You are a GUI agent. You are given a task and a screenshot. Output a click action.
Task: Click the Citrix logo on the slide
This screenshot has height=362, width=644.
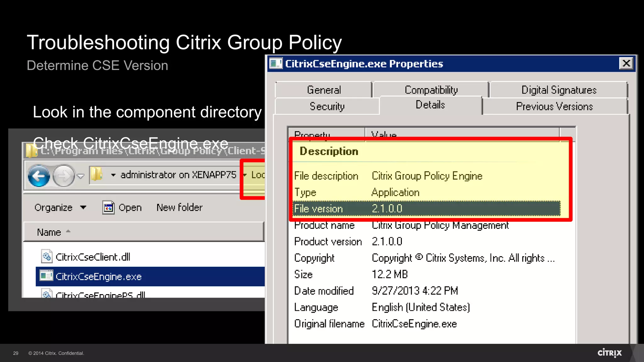click(x=609, y=353)
